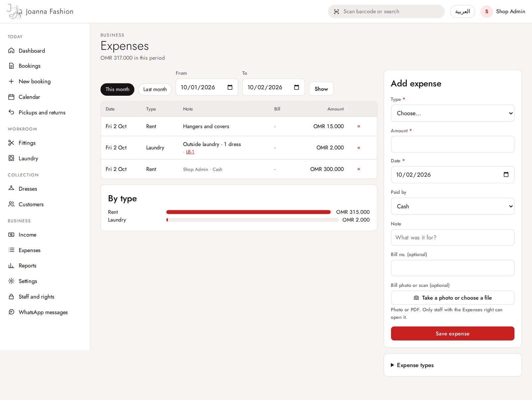
Task: Select the This month filter
Action: pos(117,89)
